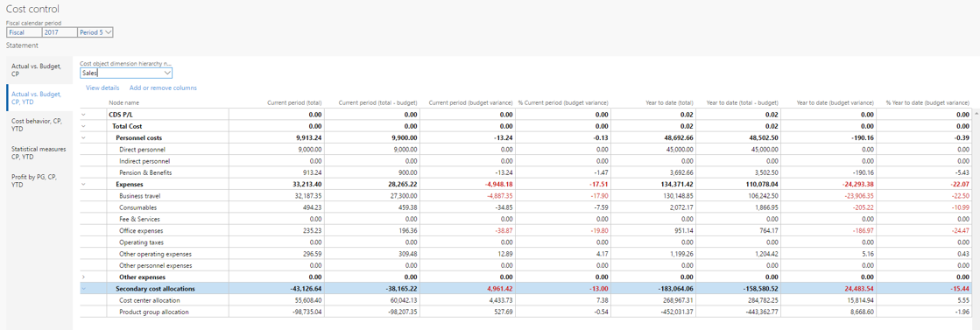980x330 pixels.
Task: Click the Expenses node name
Action: point(130,185)
